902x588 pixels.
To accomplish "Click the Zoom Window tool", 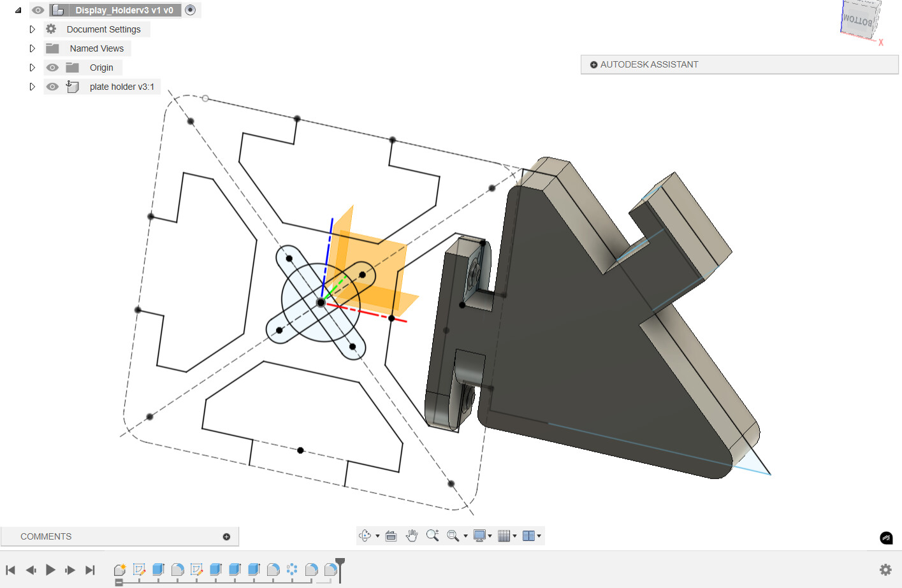I will pyautogui.click(x=453, y=536).
